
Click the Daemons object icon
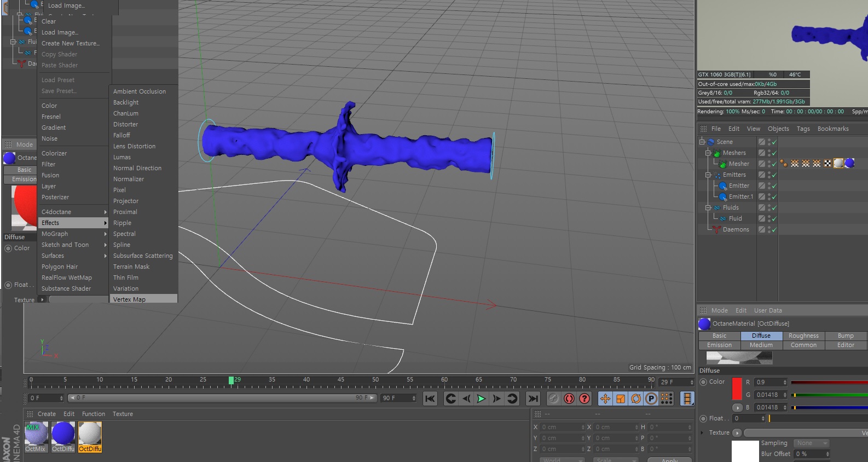(716, 229)
